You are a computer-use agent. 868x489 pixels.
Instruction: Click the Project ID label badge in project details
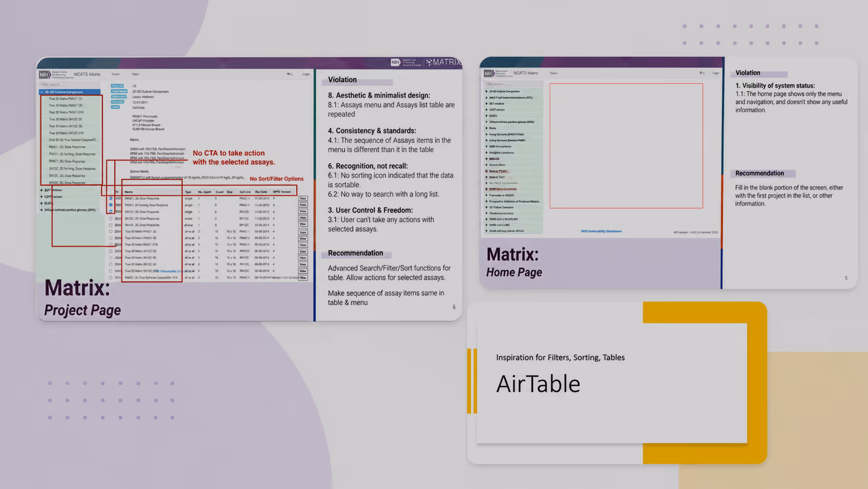pos(118,86)
